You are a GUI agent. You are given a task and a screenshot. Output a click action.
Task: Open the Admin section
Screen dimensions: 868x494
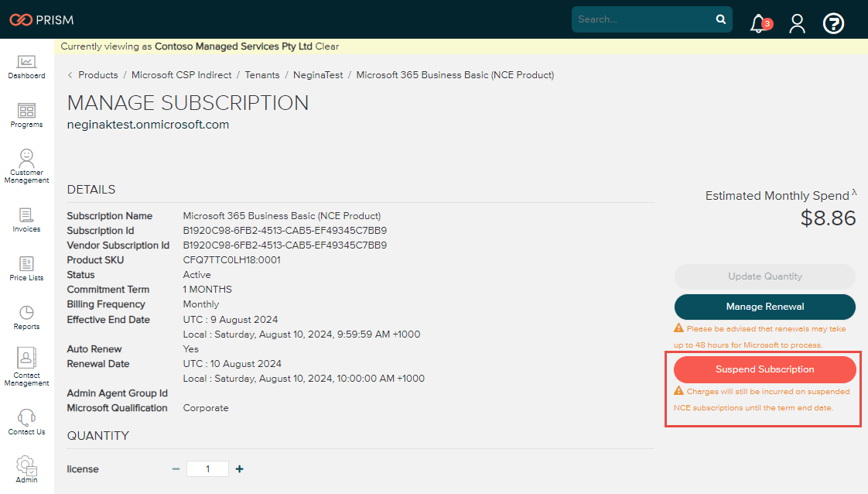(26, 470)
